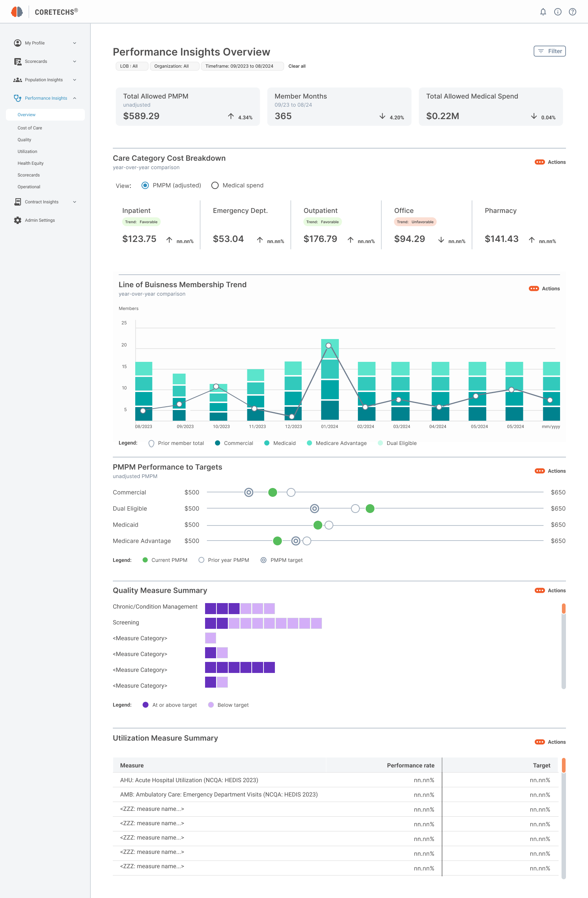Select the Medical spend radio button
The width and height of the screenshot is (588, 898).
[x=215, y=185]
